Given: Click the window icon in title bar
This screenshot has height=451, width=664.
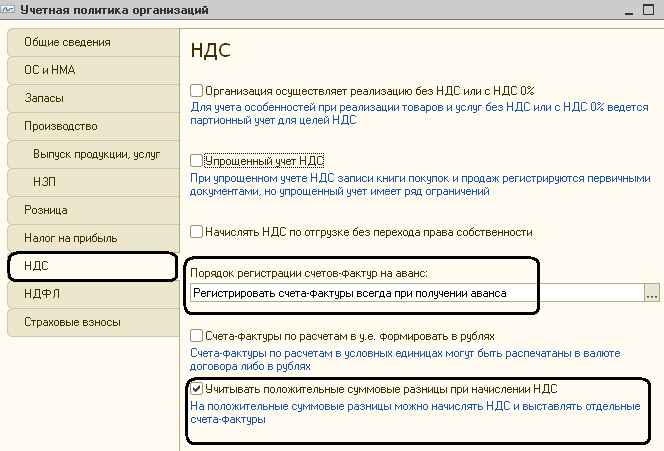Looking at the screenshot, I should [8, 9].
